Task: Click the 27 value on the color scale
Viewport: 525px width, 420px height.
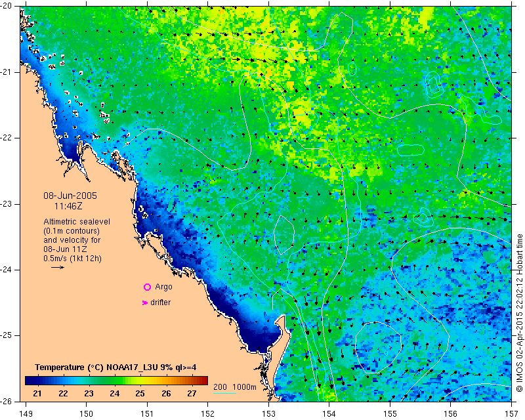Action: [192, 394]
